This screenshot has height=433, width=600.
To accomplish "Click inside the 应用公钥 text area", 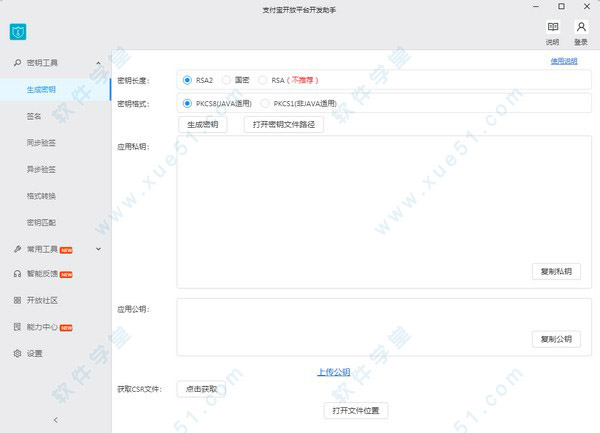I will (x=384, y=327).
